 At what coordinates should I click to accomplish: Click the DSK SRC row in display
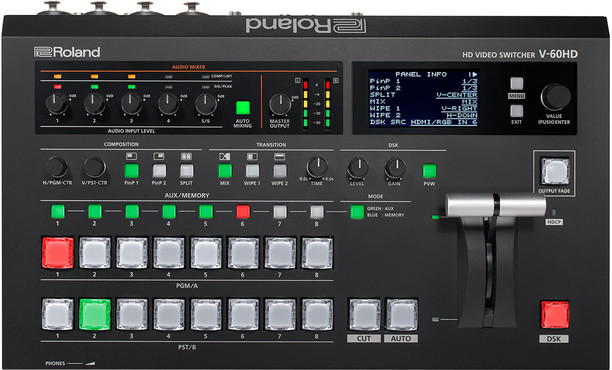[x=423, y=122]
